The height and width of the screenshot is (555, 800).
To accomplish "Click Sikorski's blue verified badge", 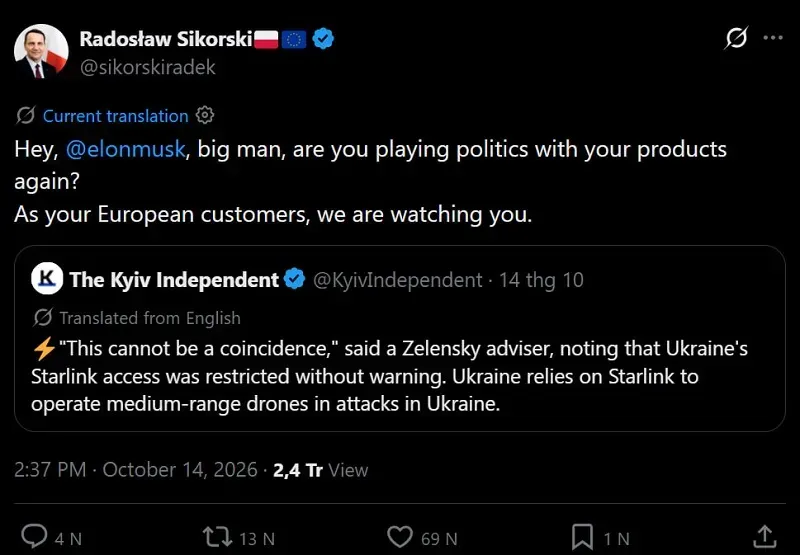I will pos(323,39).
